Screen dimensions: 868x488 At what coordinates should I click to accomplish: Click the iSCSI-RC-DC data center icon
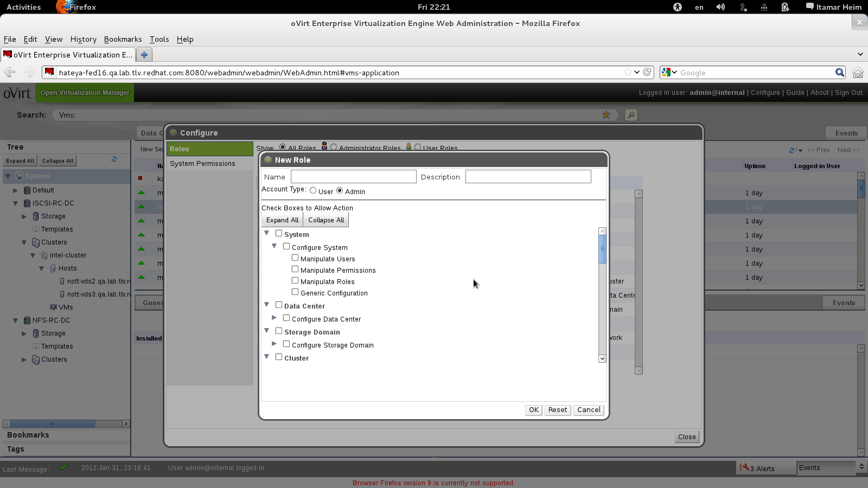[27, 203]
